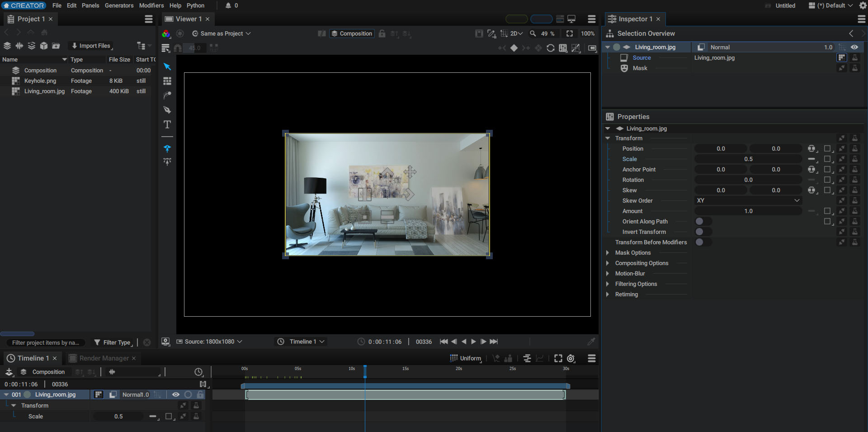Toggle the Position keyframe checkbox
The width and height of the screenshot is (868, 432).
point(828,148)
